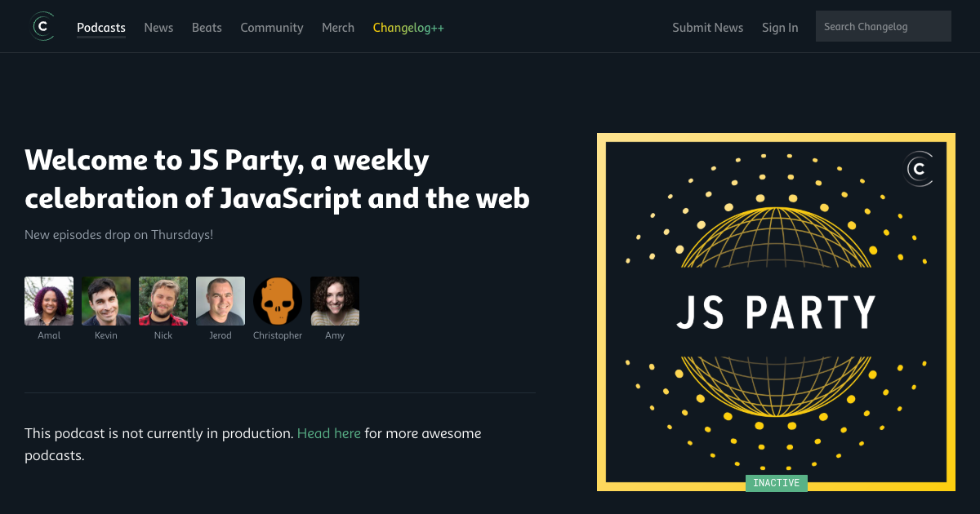Follow the 'Head here' link for more podcasts
Image resolution: width=980 pixels, height=514 pixels.
329,433
